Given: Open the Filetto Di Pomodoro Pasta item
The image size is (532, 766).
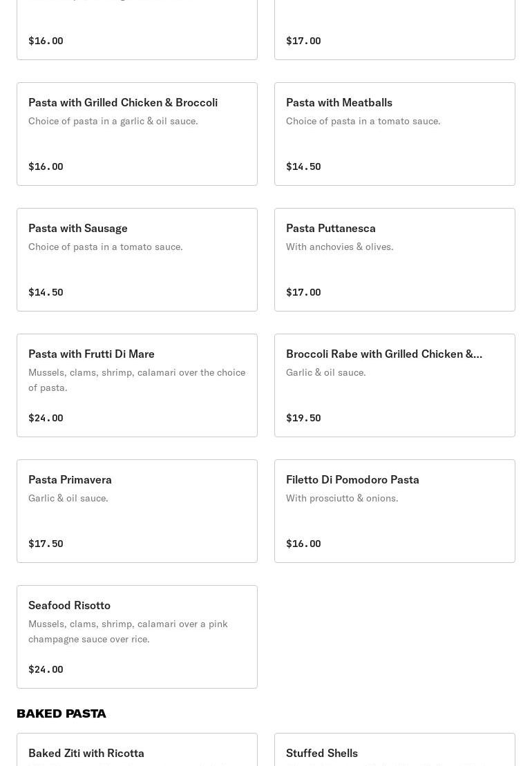Looking at the screenshot, I should (x=395, y=511).
